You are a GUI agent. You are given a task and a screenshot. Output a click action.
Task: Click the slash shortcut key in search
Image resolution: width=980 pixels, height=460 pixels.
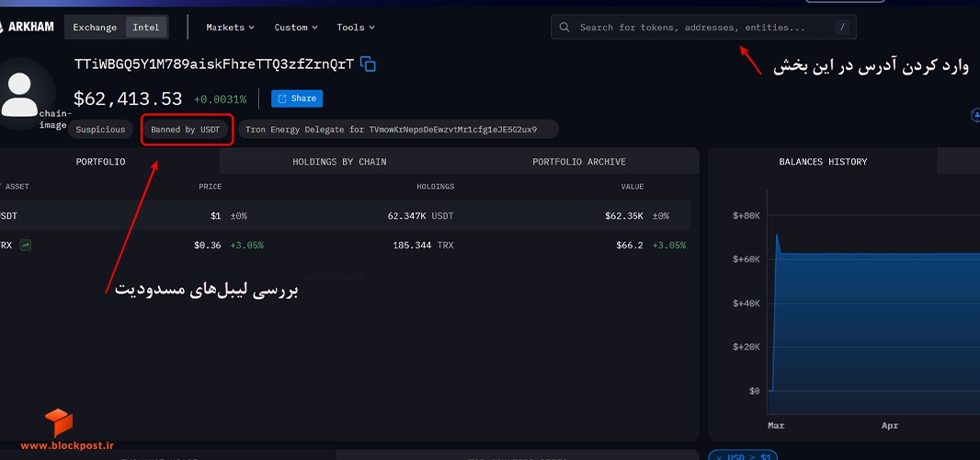pos(842,28)
